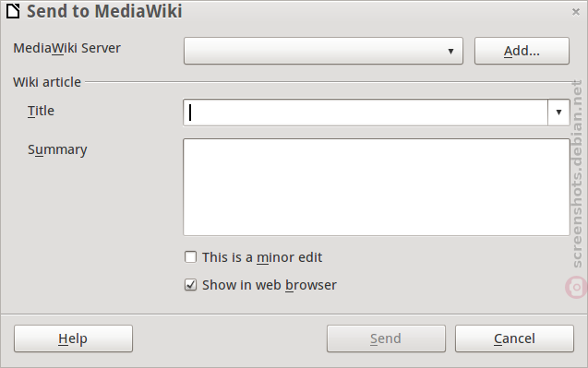Click the Send button
Viewport: 588px width, 368px height.
[x=386, y=338]
